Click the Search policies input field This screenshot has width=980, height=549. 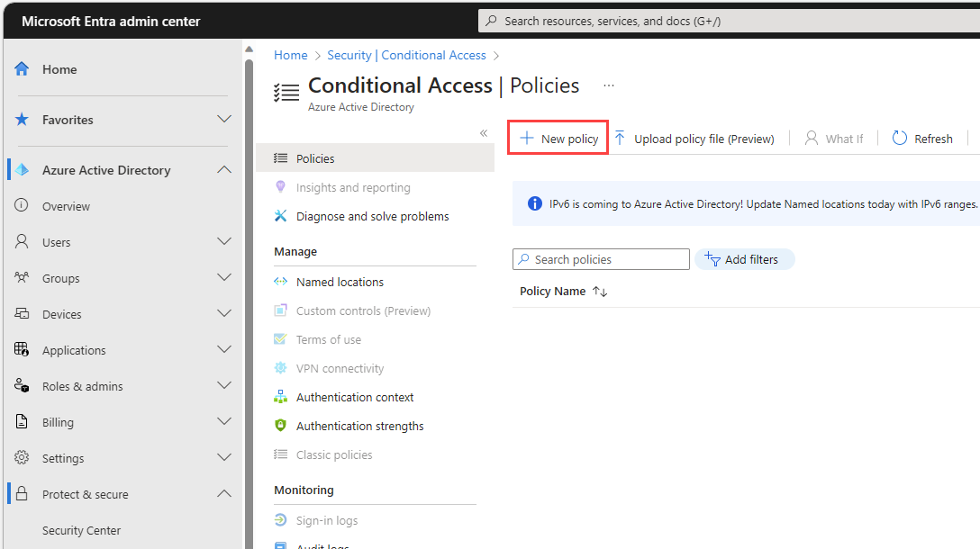tap(601, 259)
